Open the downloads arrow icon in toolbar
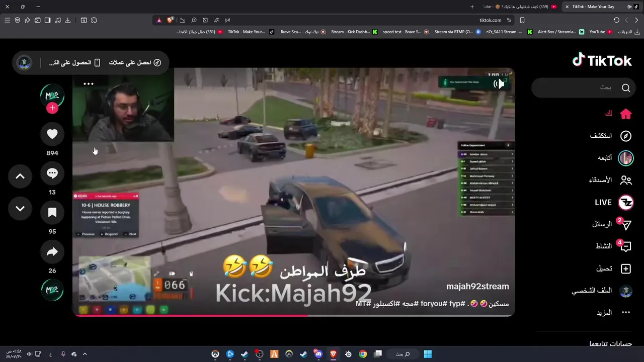 coord(67,20)
